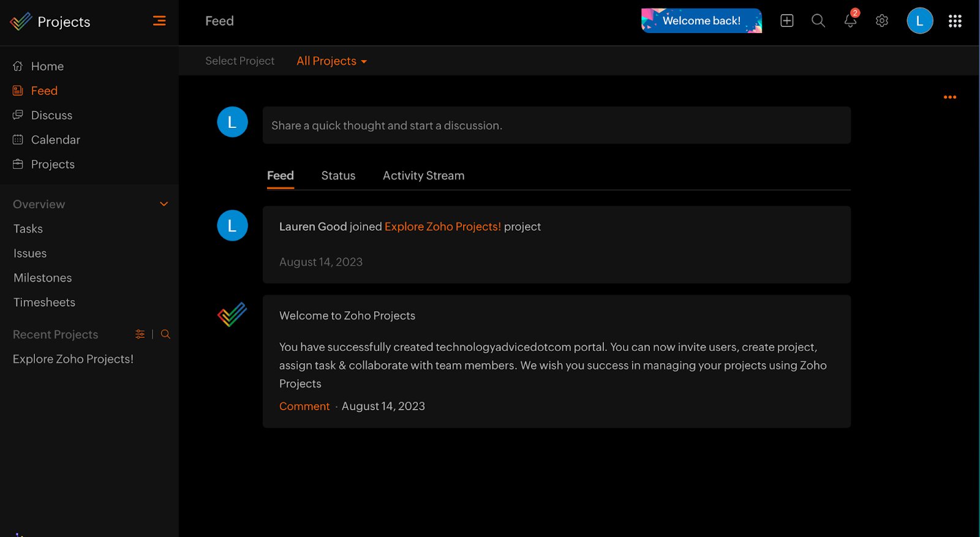980x537 pixels.
Task: Open Home in the sidebar
Action: (47, 66)
